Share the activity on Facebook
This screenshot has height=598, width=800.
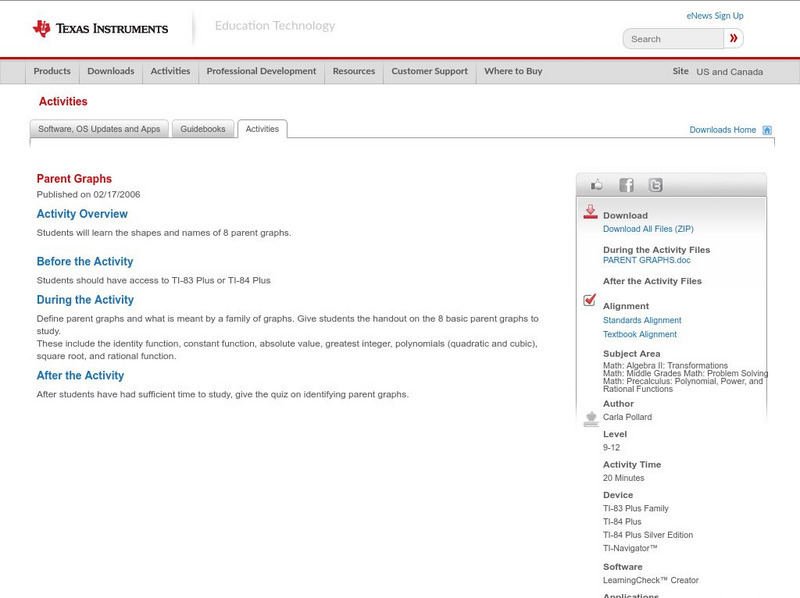627,185
